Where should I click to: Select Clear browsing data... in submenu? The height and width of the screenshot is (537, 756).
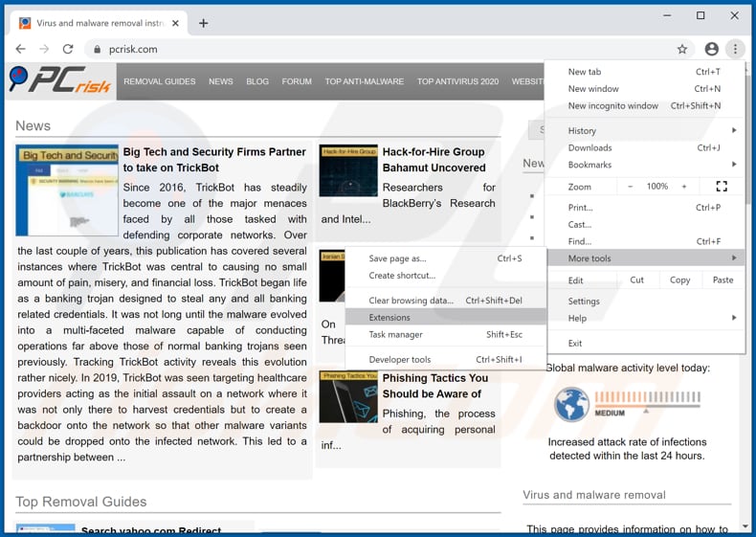point(446,301)
